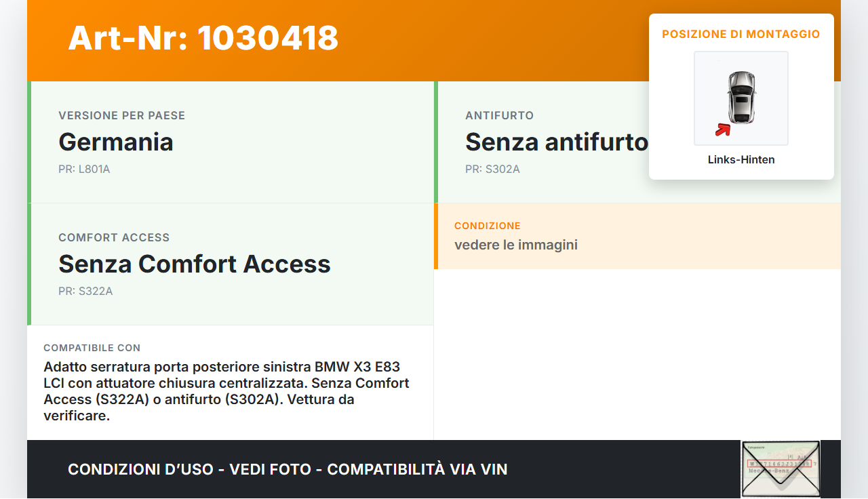The image size is (868, 499).
Task: Select the Senza antifurto value
Action: point(557,142)
